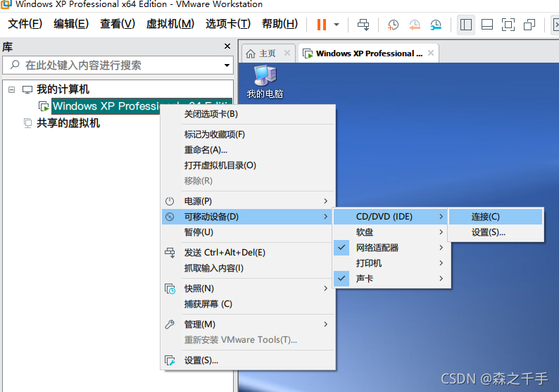Viewport: 559px width, 392px height.
Task: Open snapshot manager with the wrench clock icon
Action: tap(436, 25)
